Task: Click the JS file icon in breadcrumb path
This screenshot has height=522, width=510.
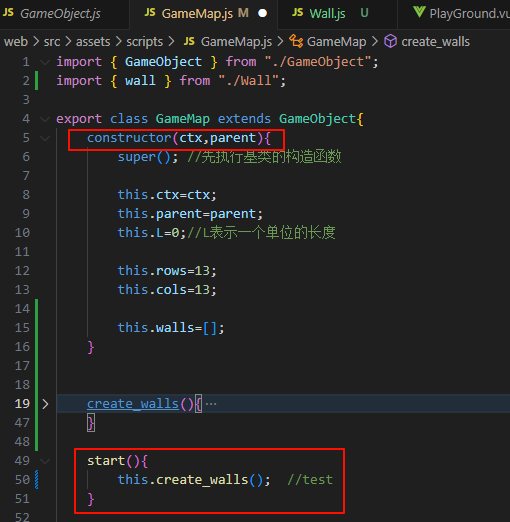Action: pos(189,41)
